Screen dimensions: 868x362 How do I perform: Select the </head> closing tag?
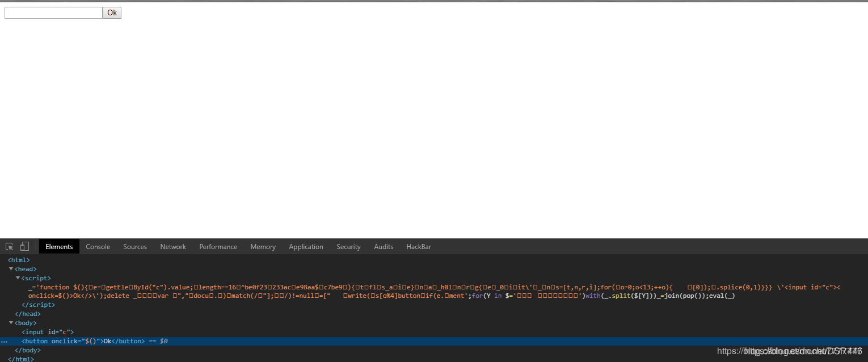tap(28, 314)
